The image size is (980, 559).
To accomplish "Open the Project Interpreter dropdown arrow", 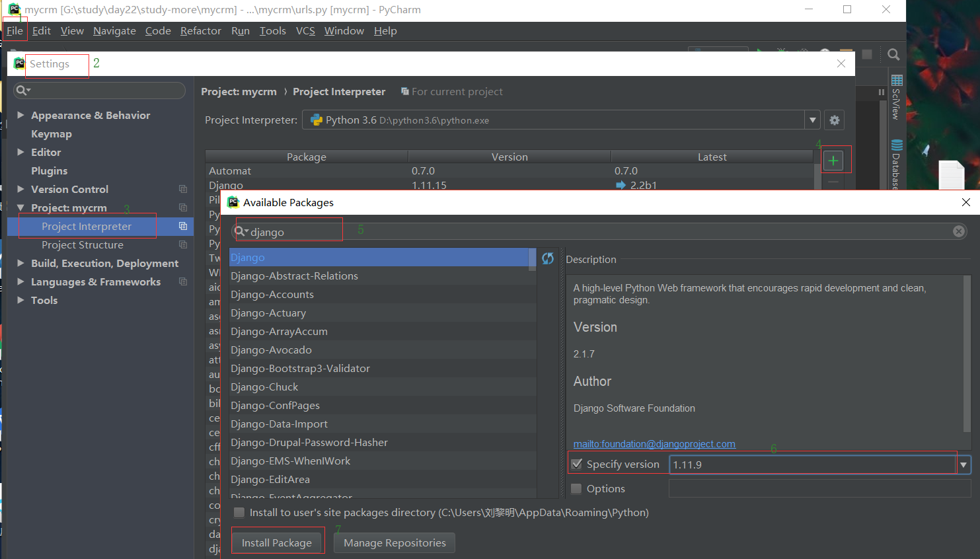I will click(x=813, y=120).
